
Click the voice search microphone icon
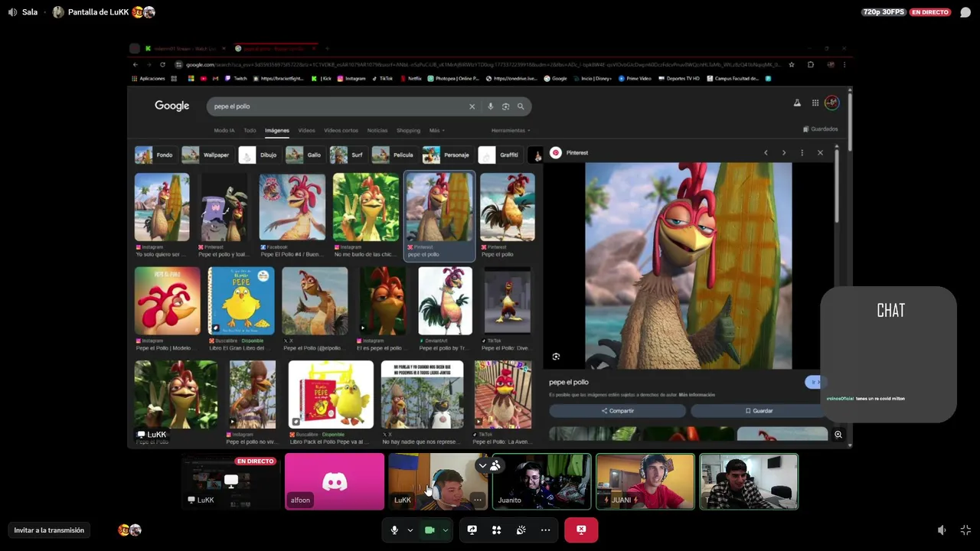(x=490, y=106)
